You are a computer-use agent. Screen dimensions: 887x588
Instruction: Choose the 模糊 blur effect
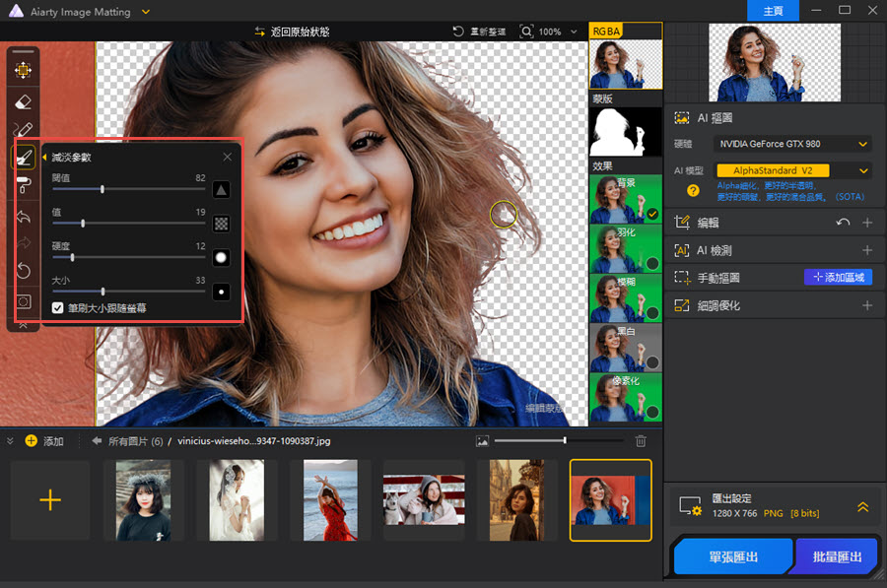[626, 298]
